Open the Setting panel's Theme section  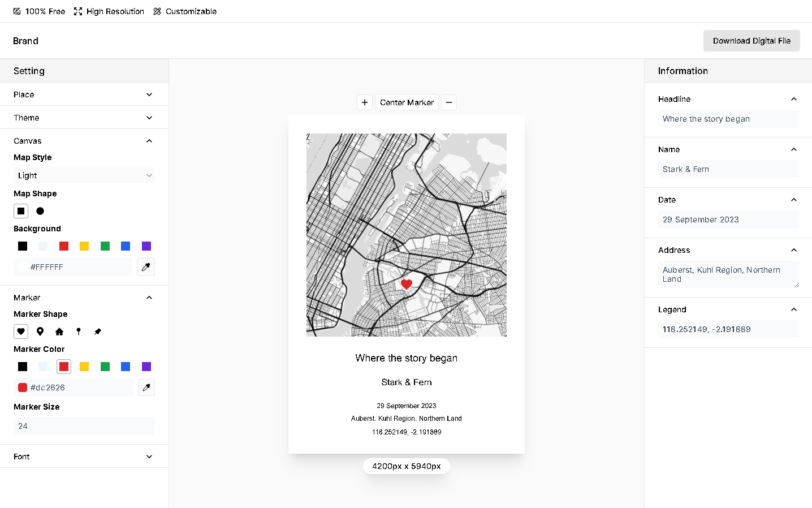[x=84, y=117]
